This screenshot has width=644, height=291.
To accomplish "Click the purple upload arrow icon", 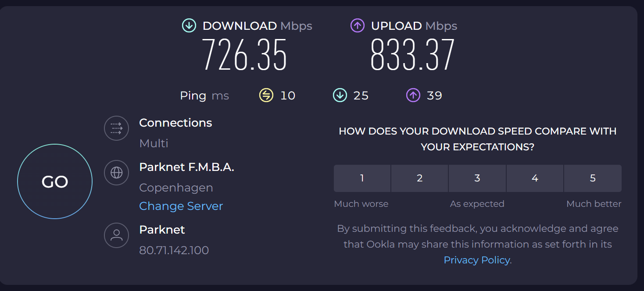I will coord(358,26).
